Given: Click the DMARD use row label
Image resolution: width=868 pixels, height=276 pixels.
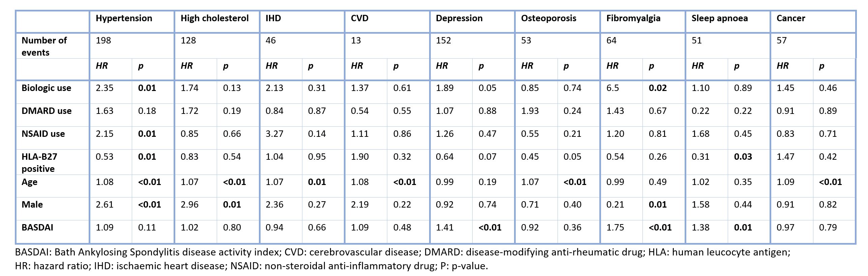Looking at the screenshot, I should pos(46,111).
